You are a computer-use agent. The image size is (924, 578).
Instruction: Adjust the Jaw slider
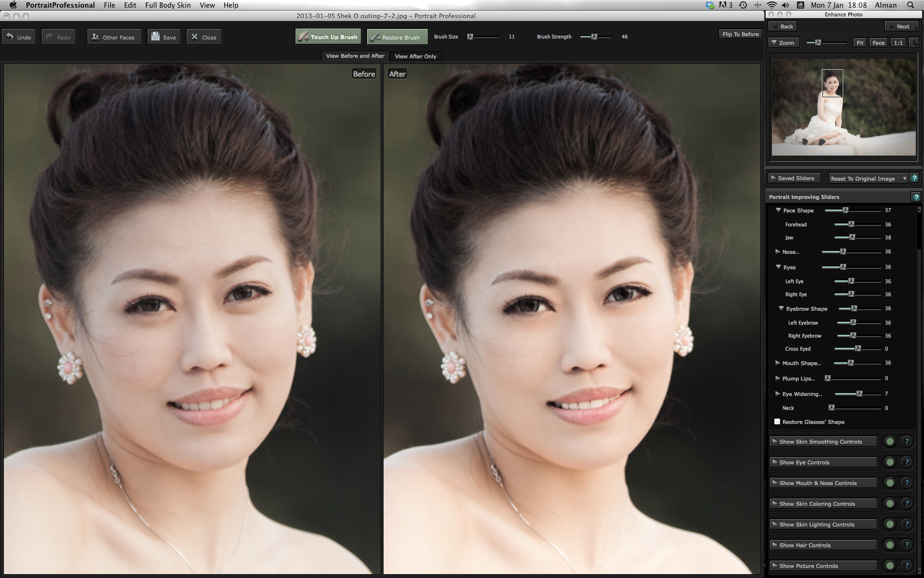[858, 237]
